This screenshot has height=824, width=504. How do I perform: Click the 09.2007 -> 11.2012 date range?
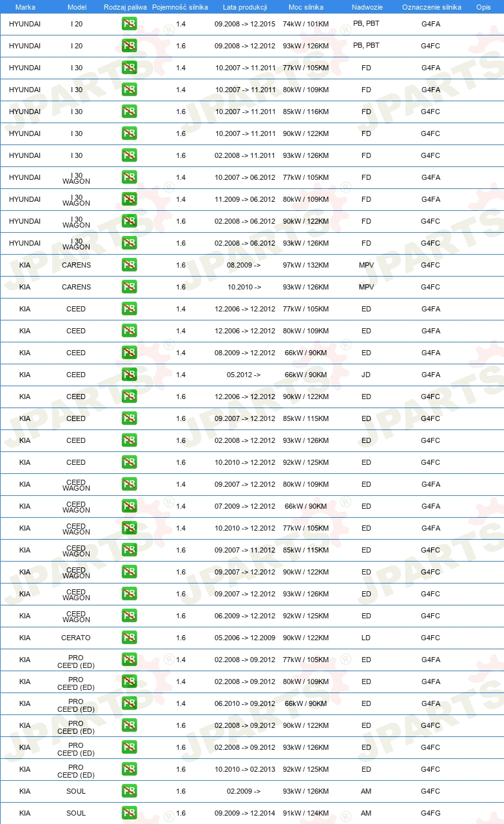coord(245,550)
